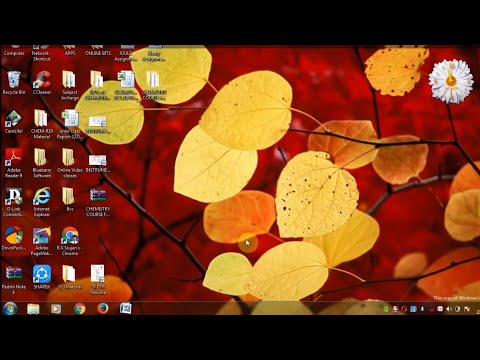Launch the DriverPack shortcut
The image size is (480, 360).
point(14,238)
